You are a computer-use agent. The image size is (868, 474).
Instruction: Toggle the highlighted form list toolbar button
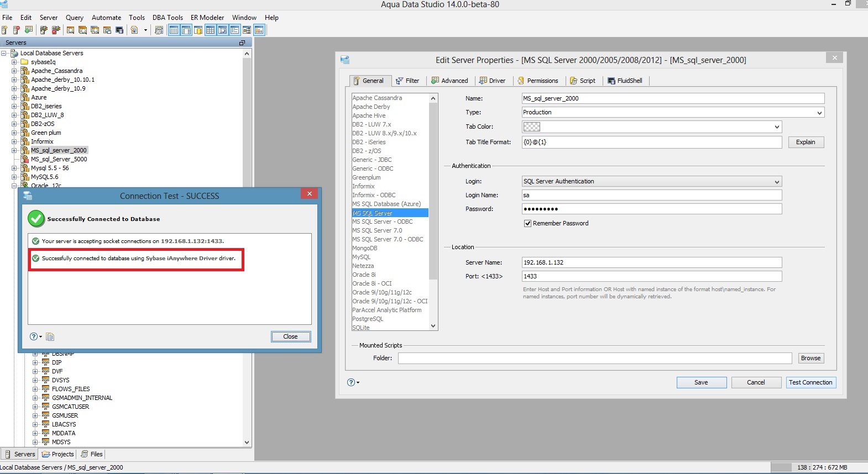point(234,30)
